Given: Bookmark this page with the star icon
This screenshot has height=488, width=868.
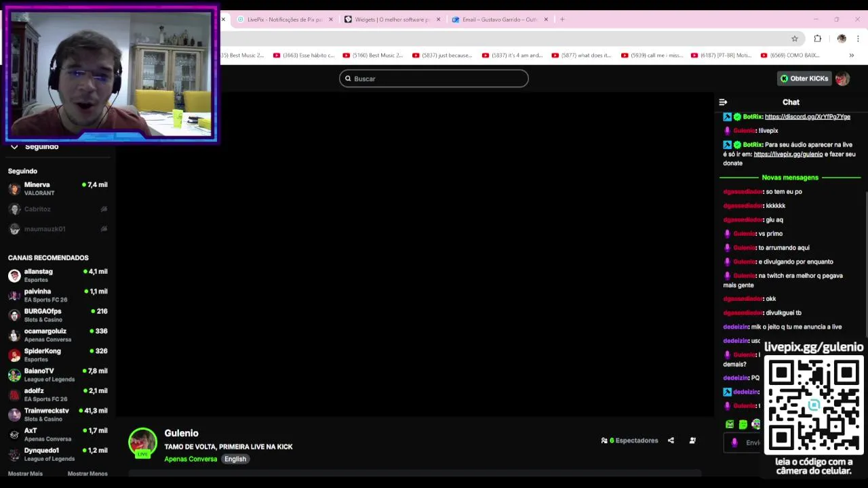Looking at the screenshot, I should pos(795,39).
